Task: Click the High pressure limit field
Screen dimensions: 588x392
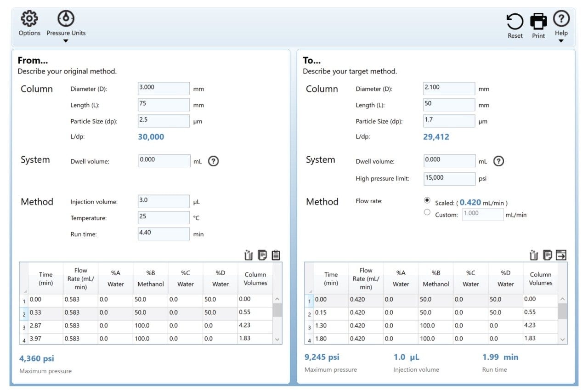Action: click(449, 179)
